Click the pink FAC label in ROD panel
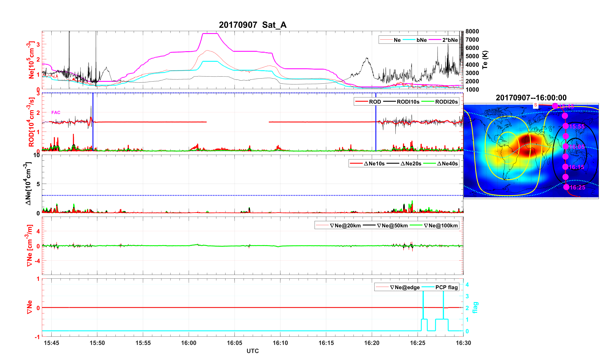 (56, 113)
